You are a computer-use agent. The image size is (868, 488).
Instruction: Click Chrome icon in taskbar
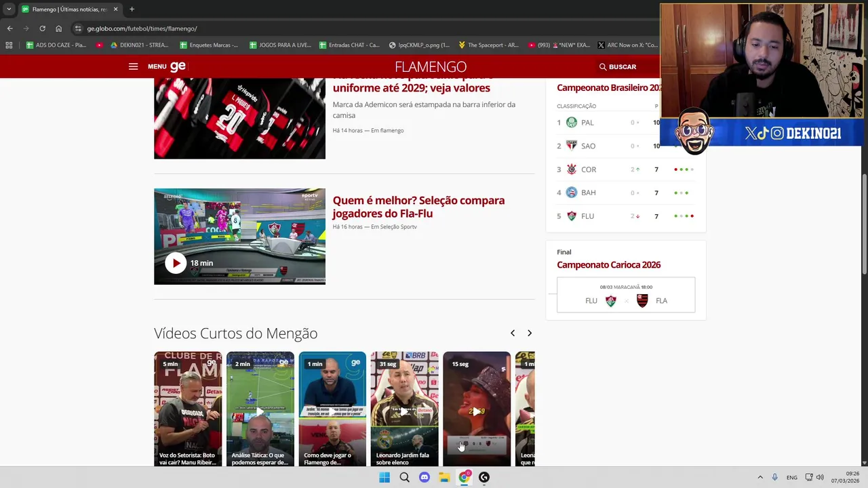465,477
